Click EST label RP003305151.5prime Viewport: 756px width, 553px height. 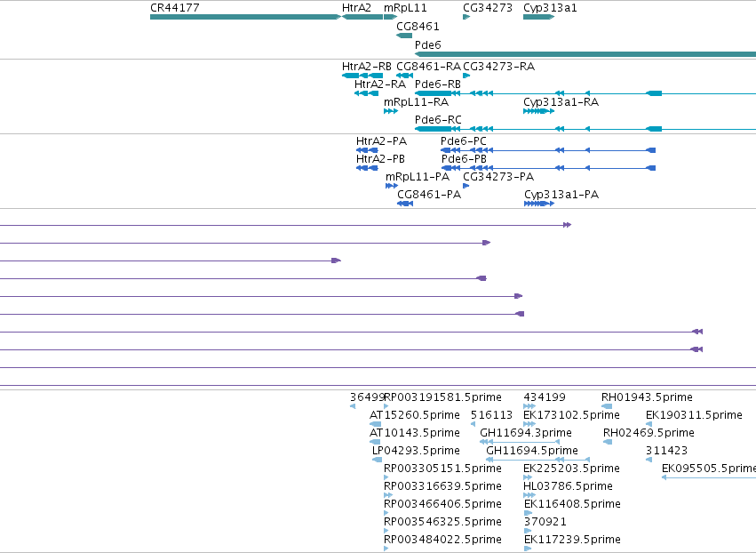(442, 469)
